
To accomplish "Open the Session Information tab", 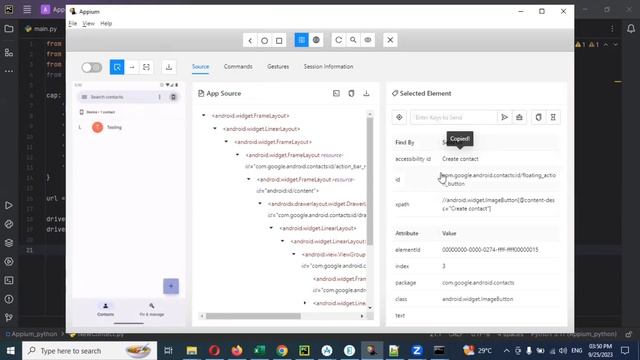I will [328, 67].
